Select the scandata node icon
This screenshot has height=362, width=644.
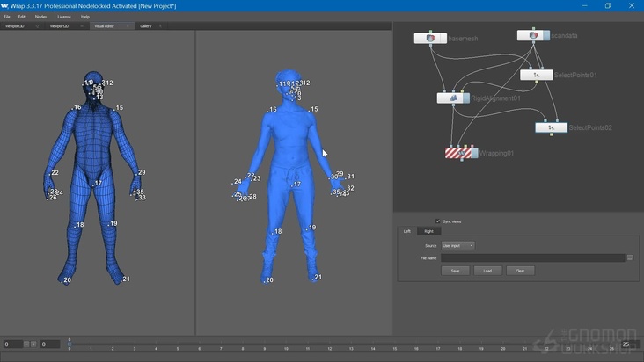(x=534, y=35)
